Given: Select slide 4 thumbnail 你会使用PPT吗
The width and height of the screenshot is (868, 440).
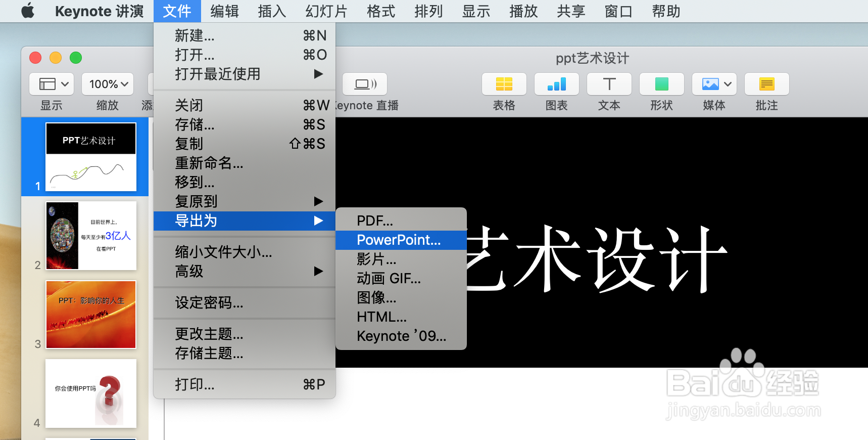Looking at the screenshot, I should 91,393.
